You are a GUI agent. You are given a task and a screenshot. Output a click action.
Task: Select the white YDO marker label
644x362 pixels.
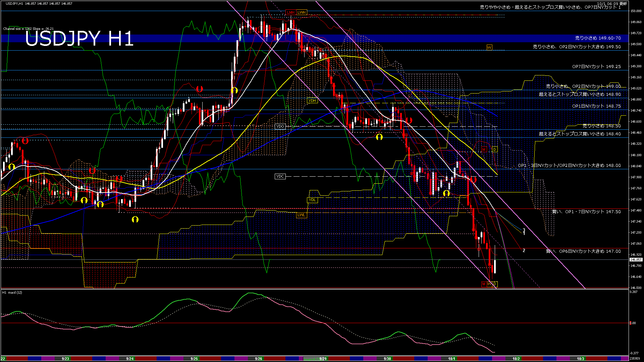point(280,126)
